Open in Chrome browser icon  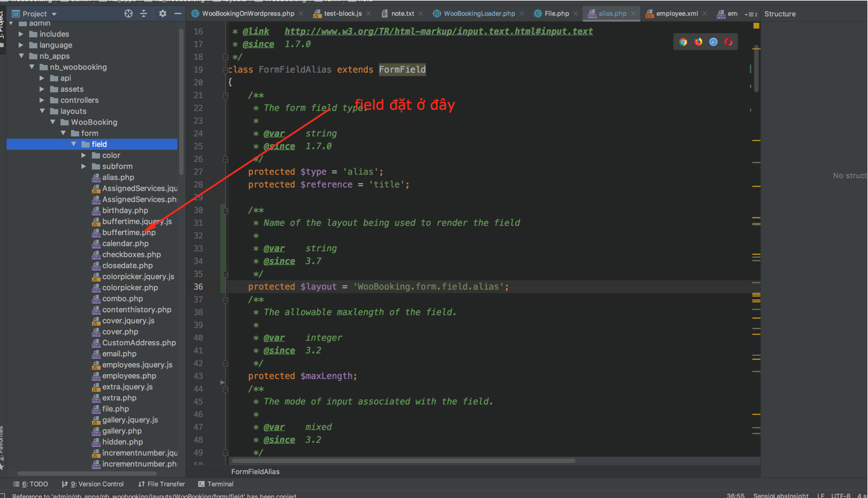pos(683,42)
